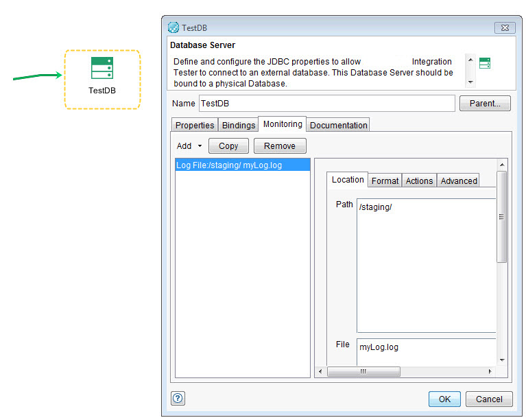Click the Remove button
This screenshot has width=526, height=420.
280,146
